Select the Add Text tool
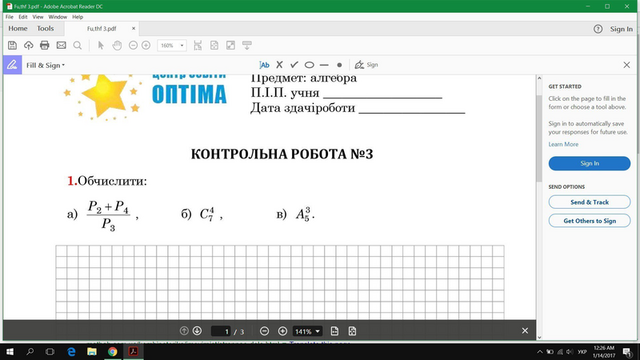This screenshot has width=640, height=360. (264, 65)
